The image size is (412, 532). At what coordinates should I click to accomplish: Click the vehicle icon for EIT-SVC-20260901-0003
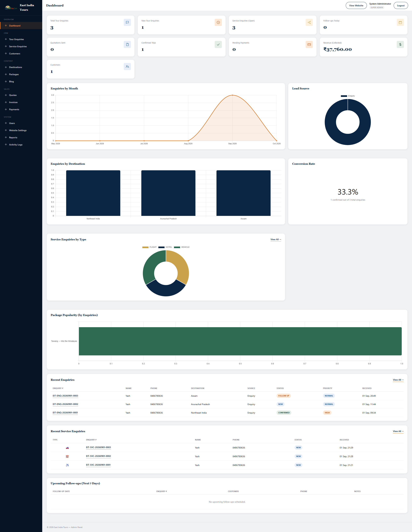point(67,448)
